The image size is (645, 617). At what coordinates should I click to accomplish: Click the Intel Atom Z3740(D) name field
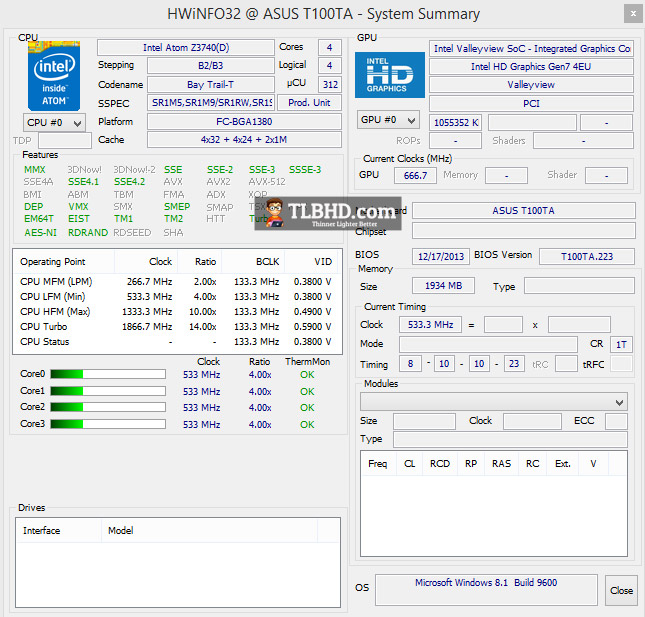(186, 48)
